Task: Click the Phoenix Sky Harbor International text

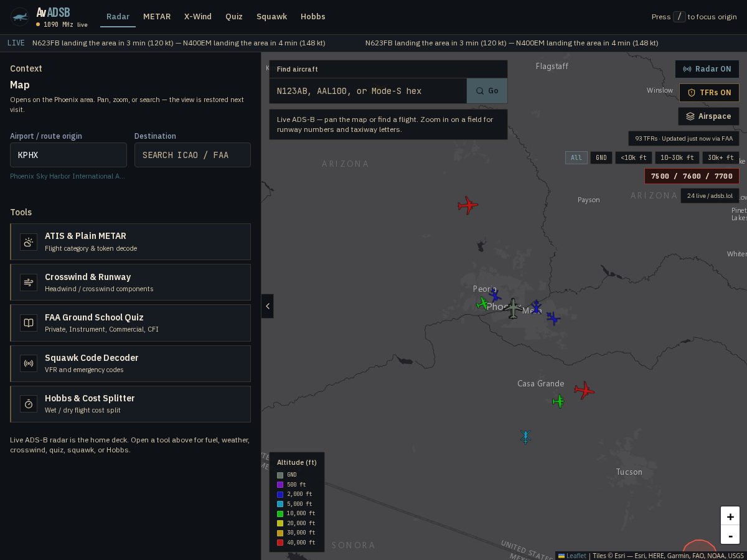Action: 67,176
